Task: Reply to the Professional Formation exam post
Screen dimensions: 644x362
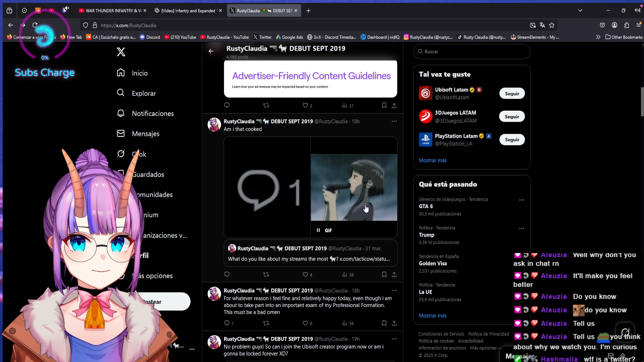Action: point(227,323)
